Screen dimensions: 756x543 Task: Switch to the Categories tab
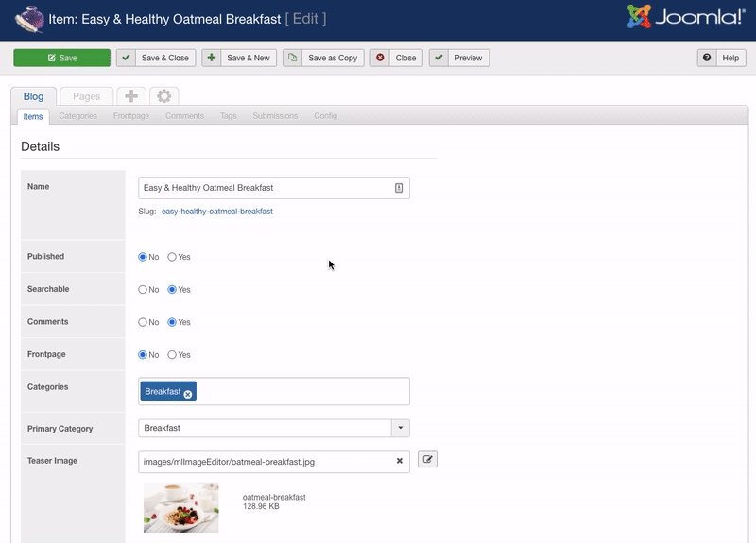point(78,116)
